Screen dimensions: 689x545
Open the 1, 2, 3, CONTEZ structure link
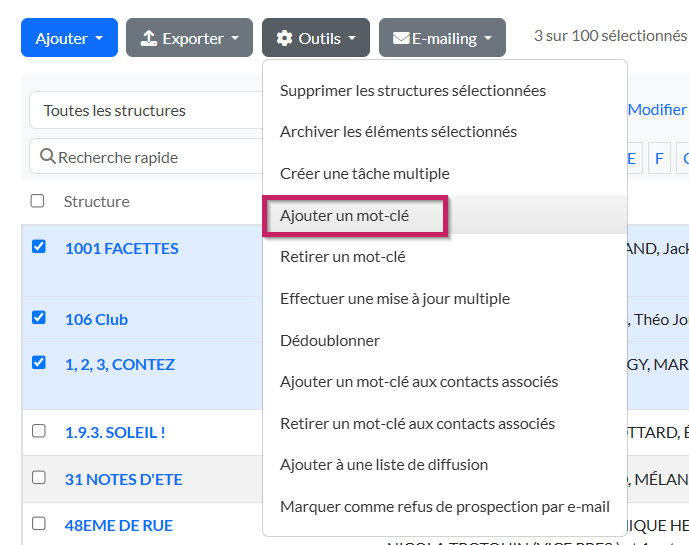(x=120, y=364)
